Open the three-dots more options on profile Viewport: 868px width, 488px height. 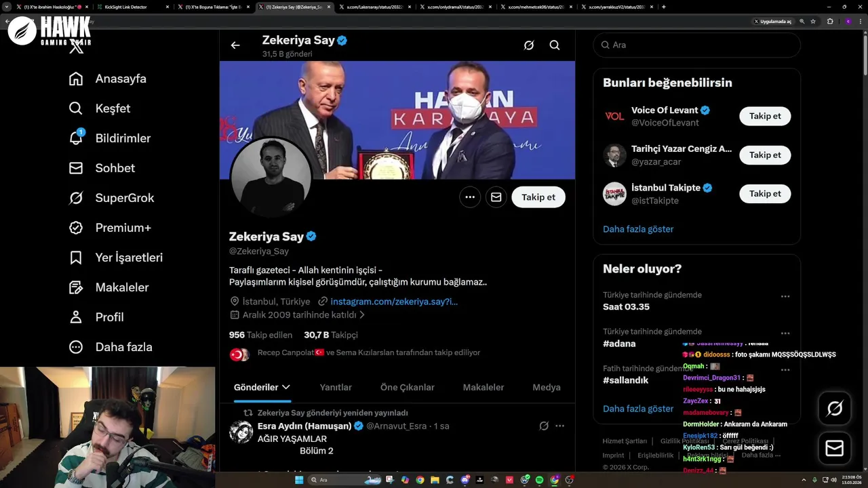[x=470, y=197]
